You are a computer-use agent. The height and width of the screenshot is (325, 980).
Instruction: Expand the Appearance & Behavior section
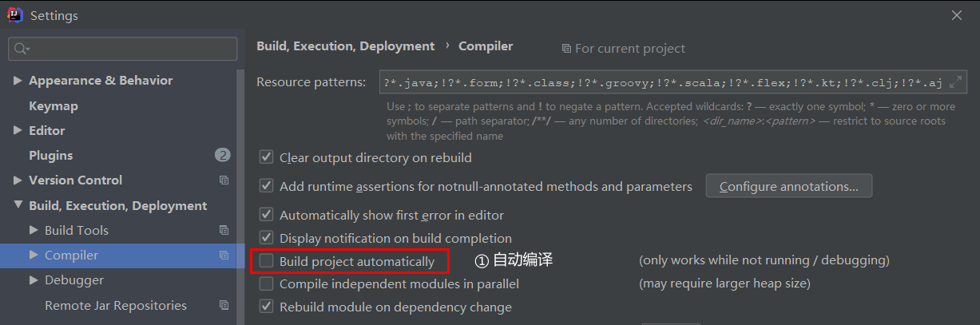[x=18, y=81]
